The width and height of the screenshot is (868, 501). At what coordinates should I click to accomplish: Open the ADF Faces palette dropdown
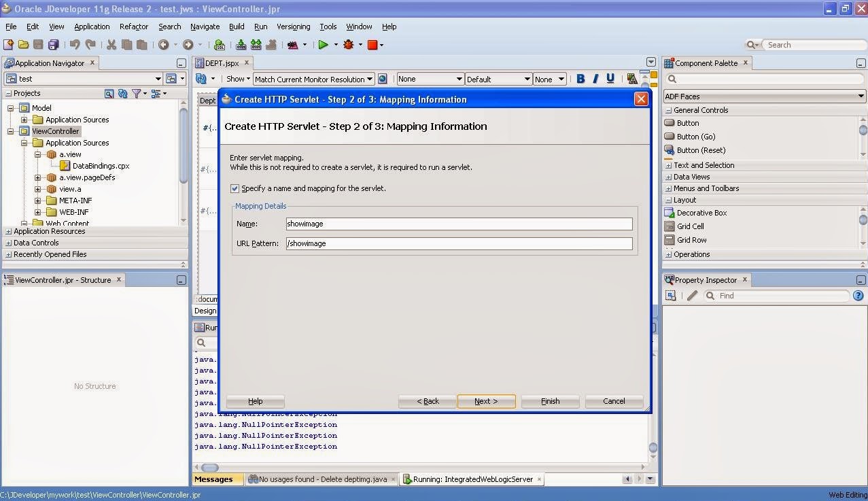click(x=861, y=96)
